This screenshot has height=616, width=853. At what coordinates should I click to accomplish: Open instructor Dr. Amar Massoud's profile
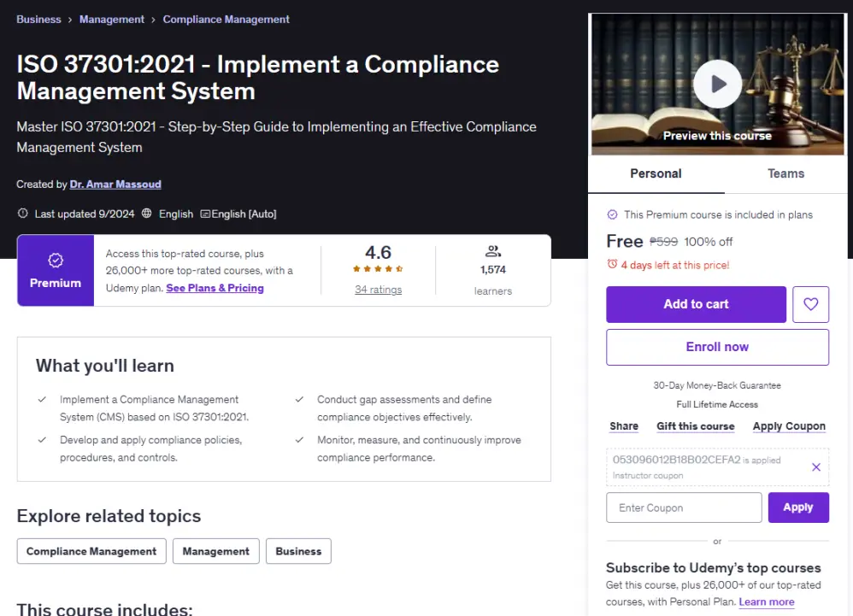115,185
